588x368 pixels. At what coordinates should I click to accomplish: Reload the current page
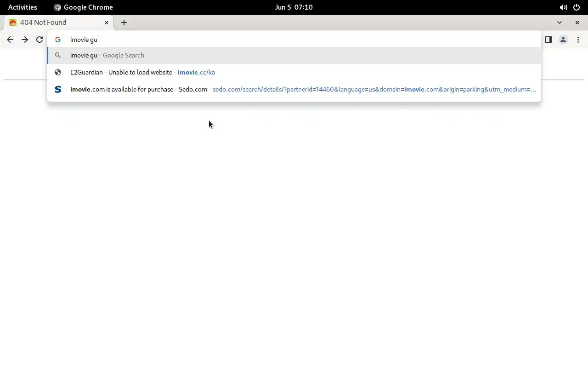pos(40,40)
